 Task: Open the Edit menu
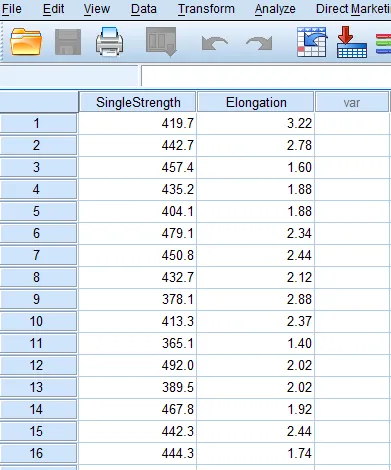point(53,9)
